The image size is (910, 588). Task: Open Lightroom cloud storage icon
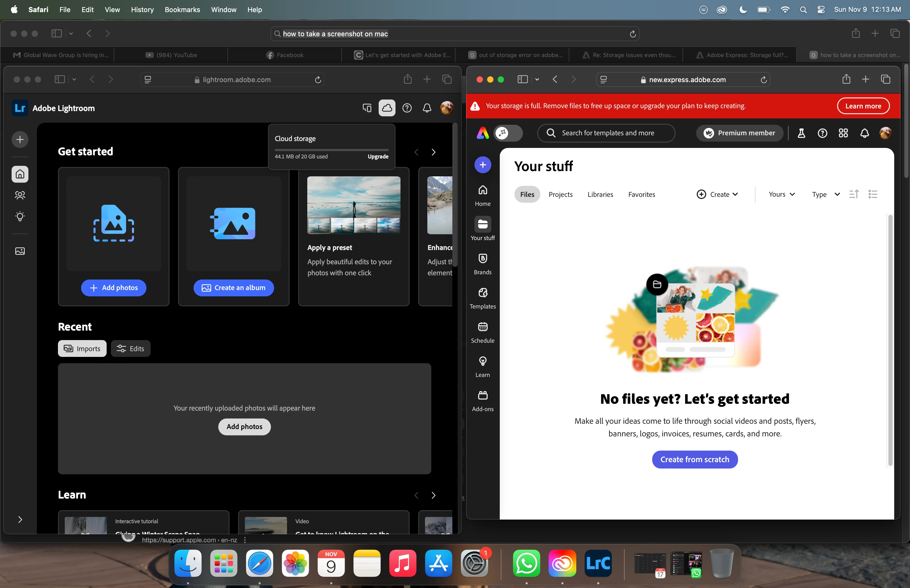387,108
